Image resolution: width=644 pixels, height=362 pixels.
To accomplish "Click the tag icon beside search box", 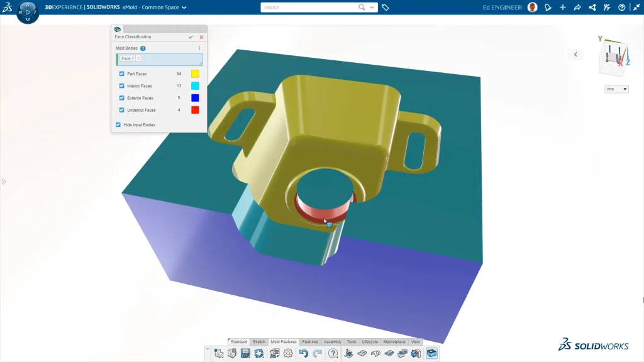I will [x=386, y=8].
